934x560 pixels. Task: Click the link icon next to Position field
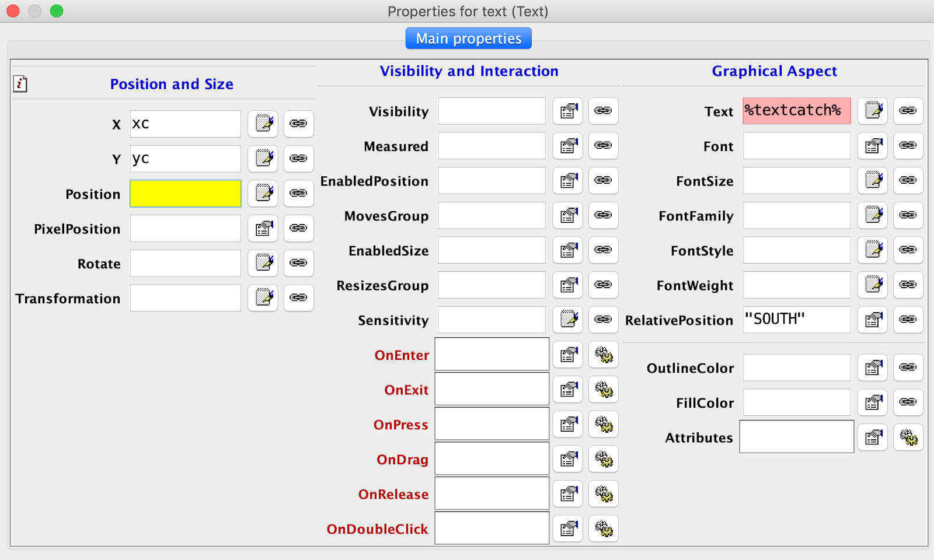tap(298, 194)
